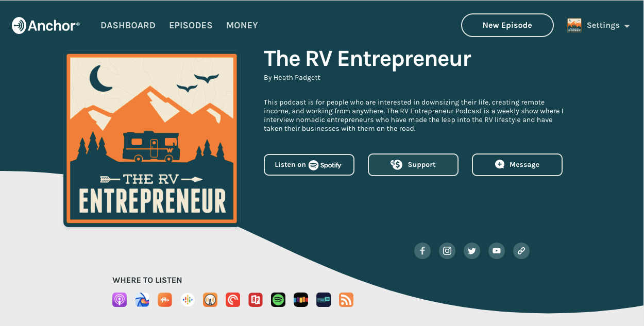This screenshot has height=326, width=644.
Task: Open the Google Podcasts icon
Action: click(188, 300)
